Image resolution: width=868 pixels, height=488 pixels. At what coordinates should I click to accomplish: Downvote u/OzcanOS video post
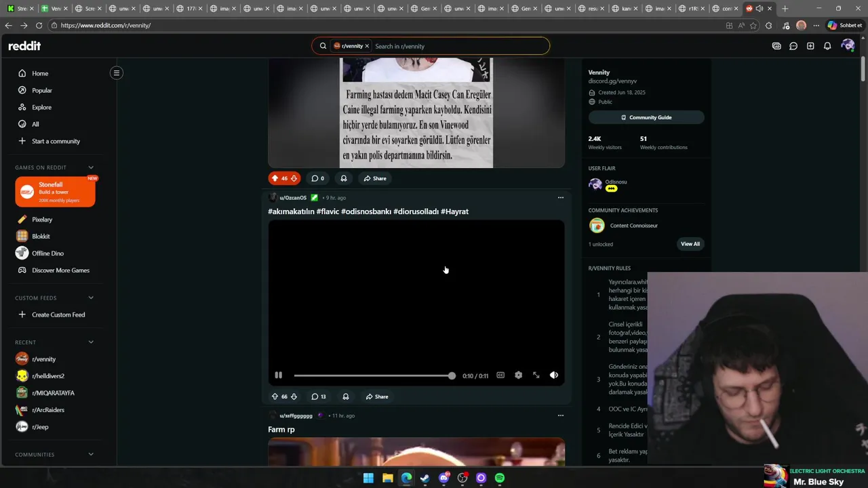(294, 396)
